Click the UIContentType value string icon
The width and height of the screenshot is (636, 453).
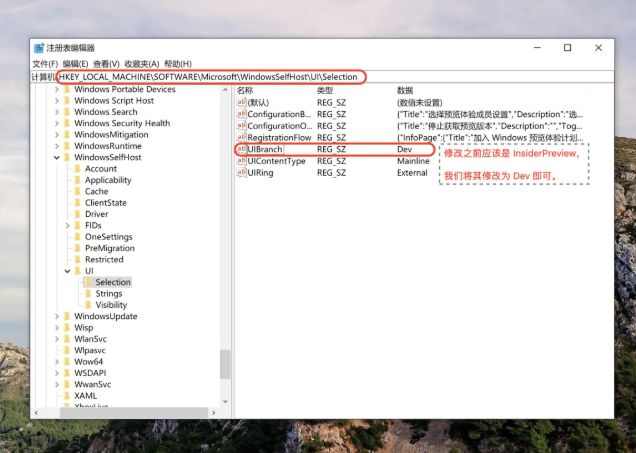241,161
